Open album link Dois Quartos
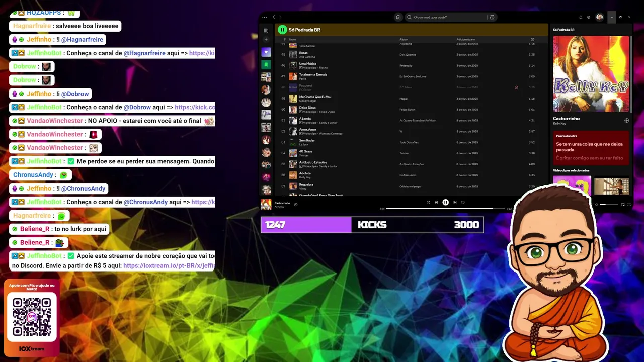This screenshot has width=644, height=362. 407,54
